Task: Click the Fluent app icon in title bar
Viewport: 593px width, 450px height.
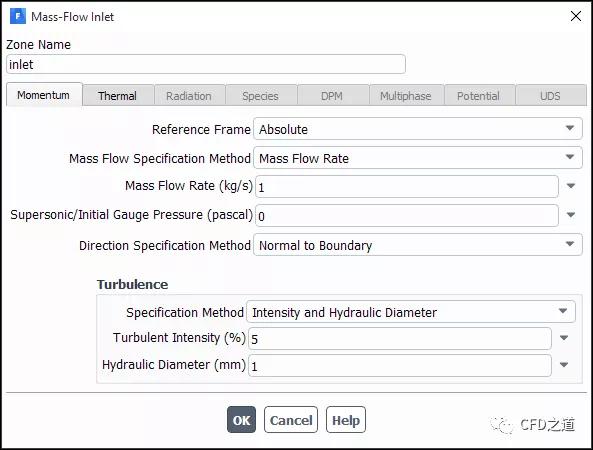Action: point(18,17)
